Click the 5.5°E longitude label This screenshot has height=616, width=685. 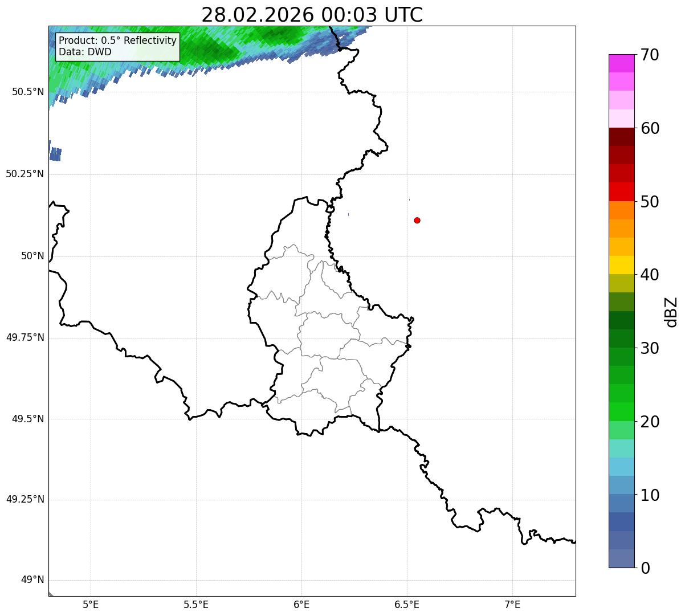point(196,605)
